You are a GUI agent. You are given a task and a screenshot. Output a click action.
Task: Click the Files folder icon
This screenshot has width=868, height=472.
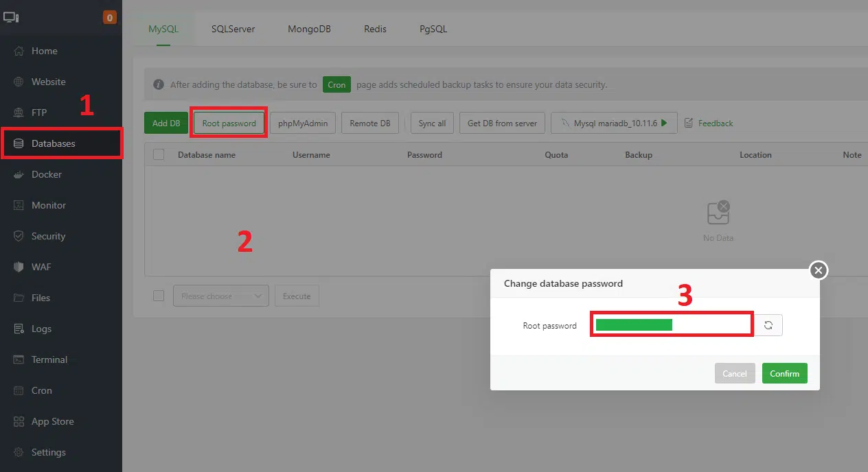(x=19, y=298)
